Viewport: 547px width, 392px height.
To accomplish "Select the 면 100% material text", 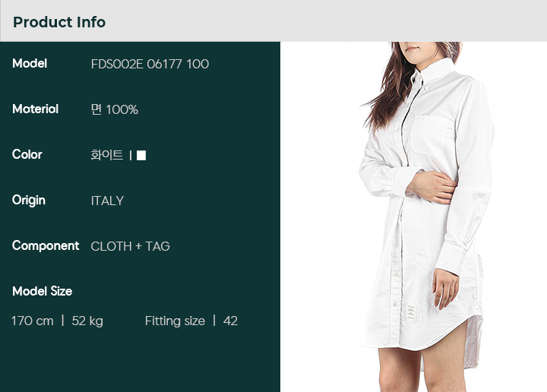I will [x=115, y=109].
